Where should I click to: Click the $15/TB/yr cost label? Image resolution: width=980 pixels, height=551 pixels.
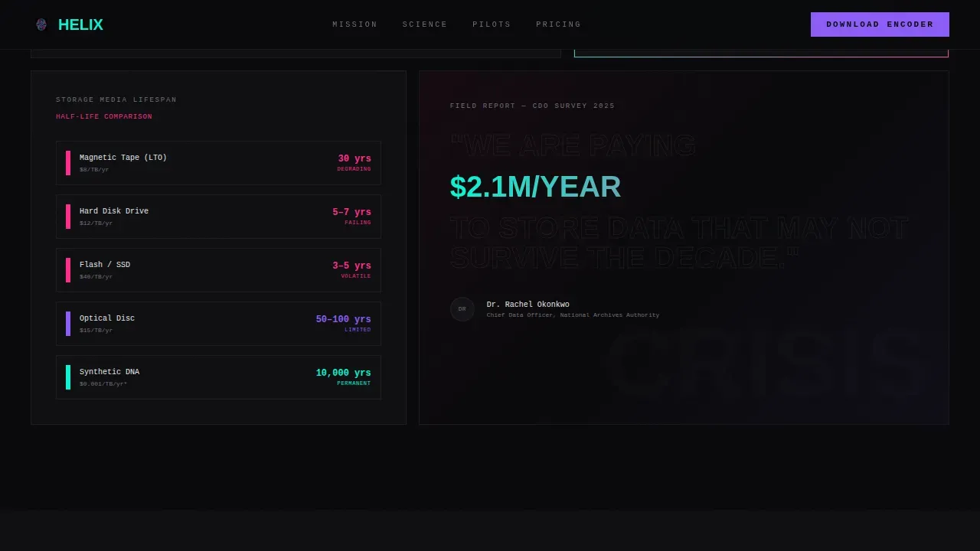[96, 331]
